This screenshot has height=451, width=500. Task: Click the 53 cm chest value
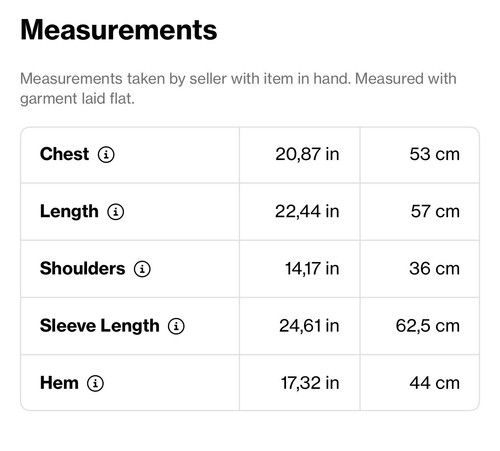pos(434,154)
